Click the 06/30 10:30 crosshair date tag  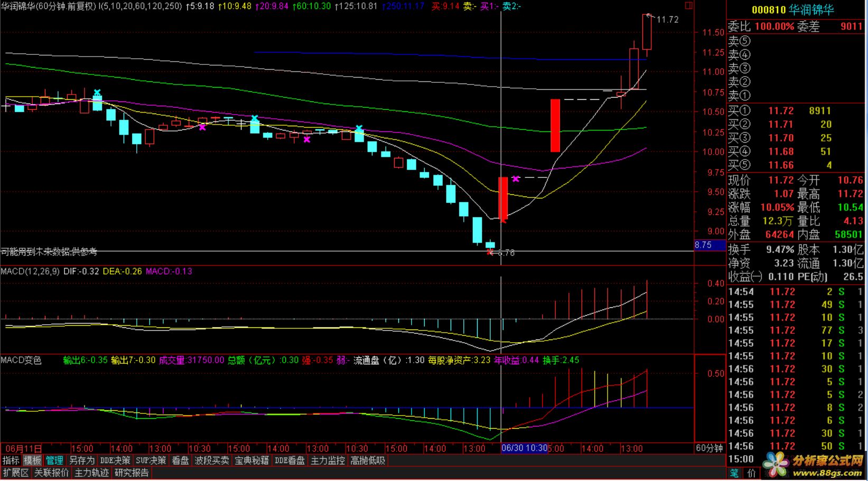click(x=525, y=448)
